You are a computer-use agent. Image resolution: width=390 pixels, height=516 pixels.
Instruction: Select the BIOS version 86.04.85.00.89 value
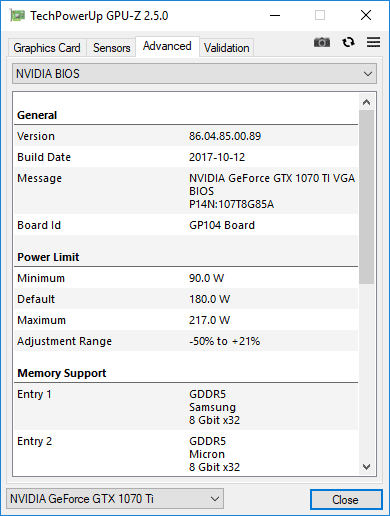pos(225,136)
